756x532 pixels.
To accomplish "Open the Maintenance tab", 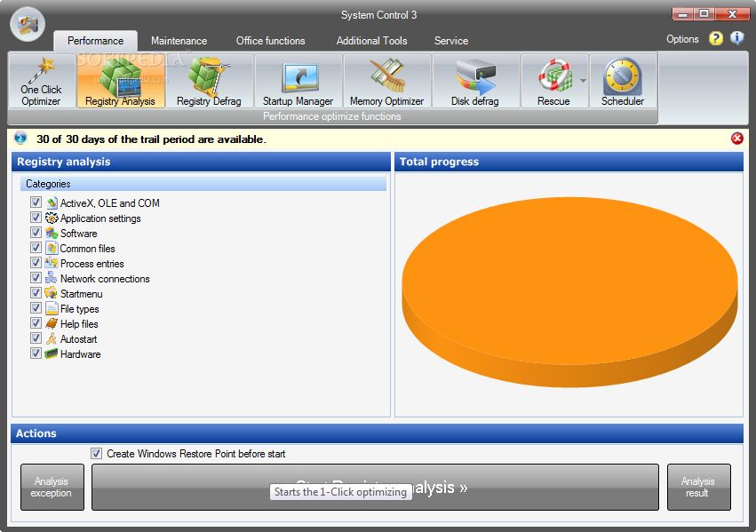I will [x=179, y=41].
